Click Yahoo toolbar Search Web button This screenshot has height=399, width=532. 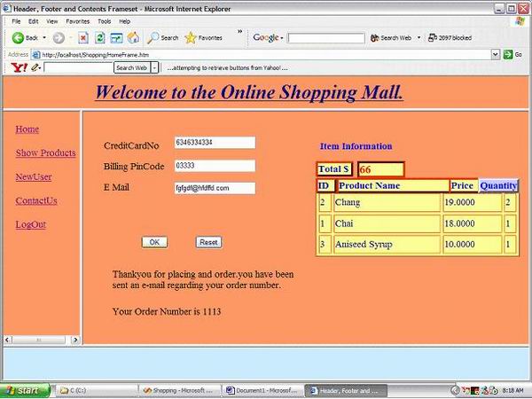[131, 68]
